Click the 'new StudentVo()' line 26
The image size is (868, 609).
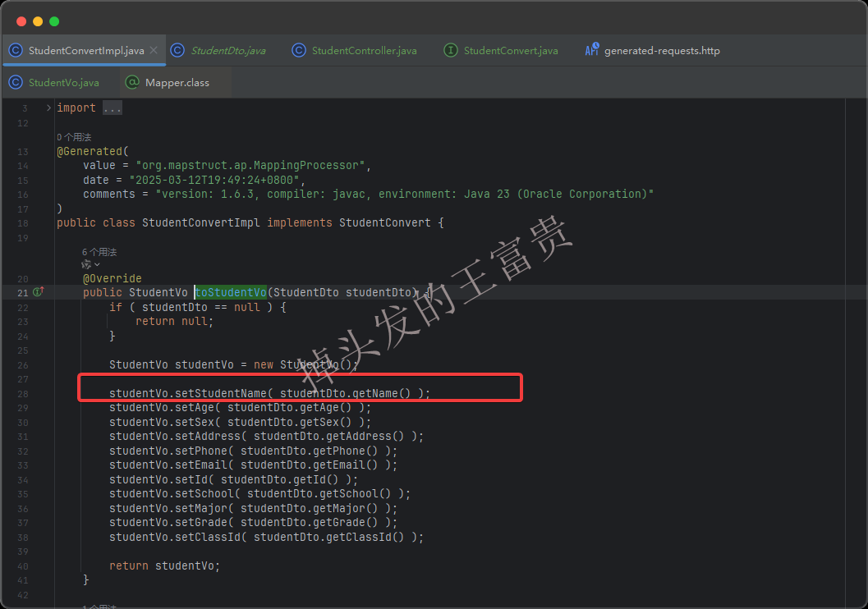233,364
